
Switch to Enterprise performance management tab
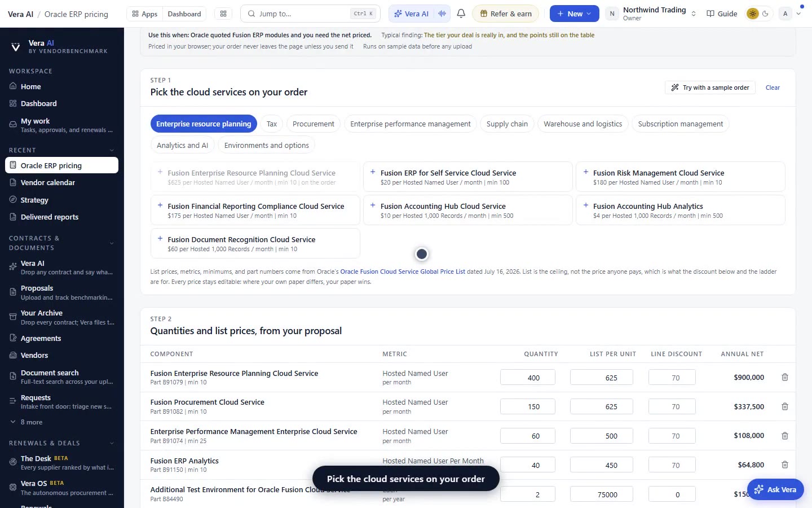click(411, 124)
